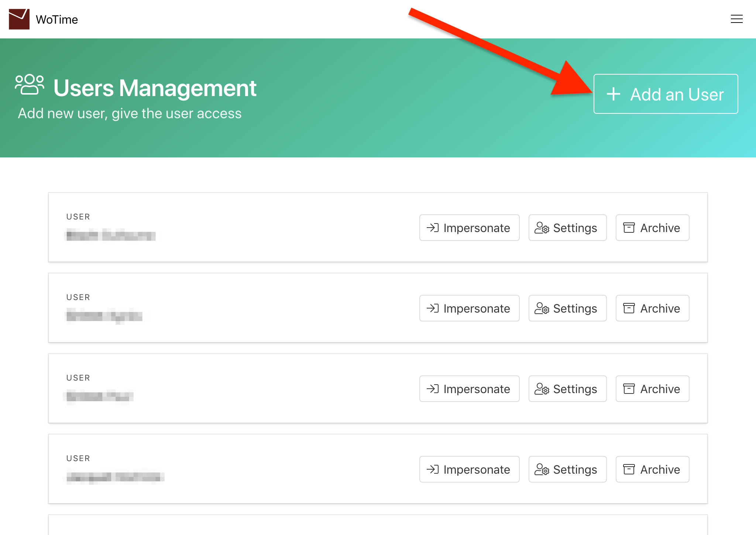Image resolution: width=756 pixels, height=535 pixels.
Task: Click the WoTime envelope logo icon
Action: [x=19, y=19]
